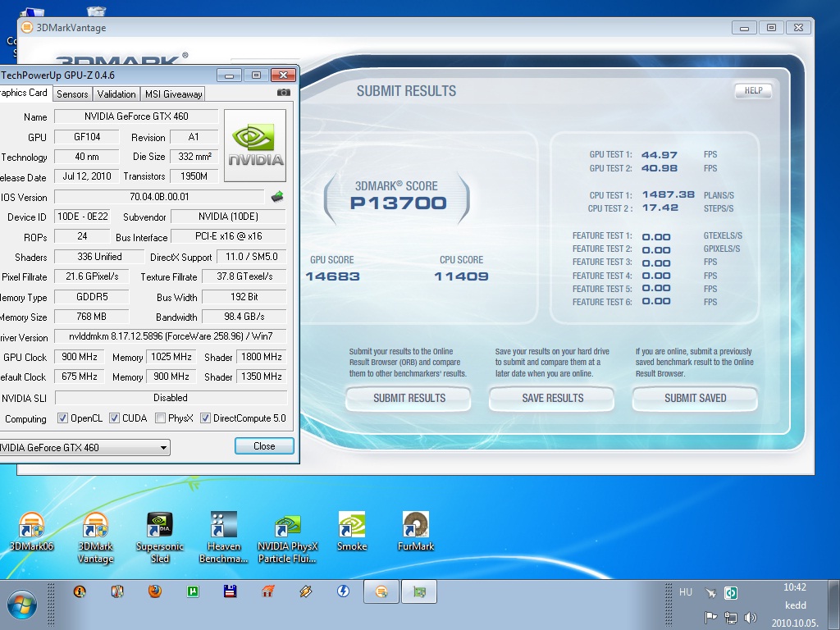
Task: Click the Close button in GPU-Z
Action: point(264,445)
